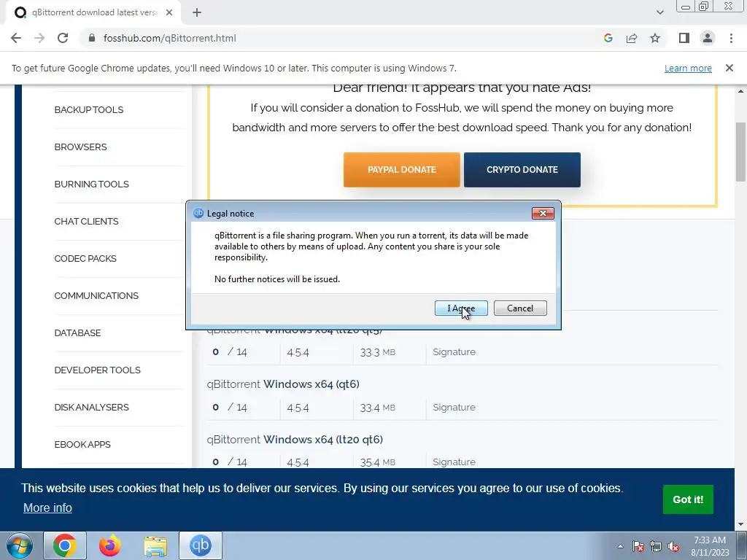The height and width of the screenshot is (560, 747).
Task: Click the I Agree button in Legal notice
Action: [x=461, y=308]
